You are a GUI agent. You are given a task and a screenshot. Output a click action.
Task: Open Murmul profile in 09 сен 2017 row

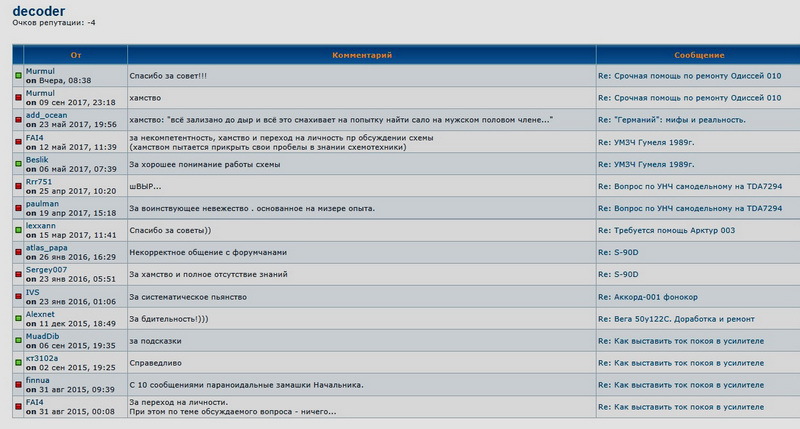pos(40,93)
